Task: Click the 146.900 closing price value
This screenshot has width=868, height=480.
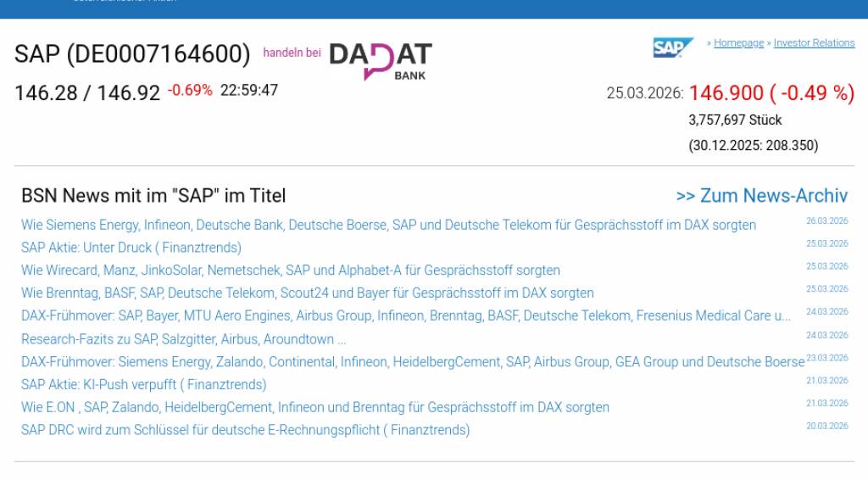Action: tap(727, 93)
